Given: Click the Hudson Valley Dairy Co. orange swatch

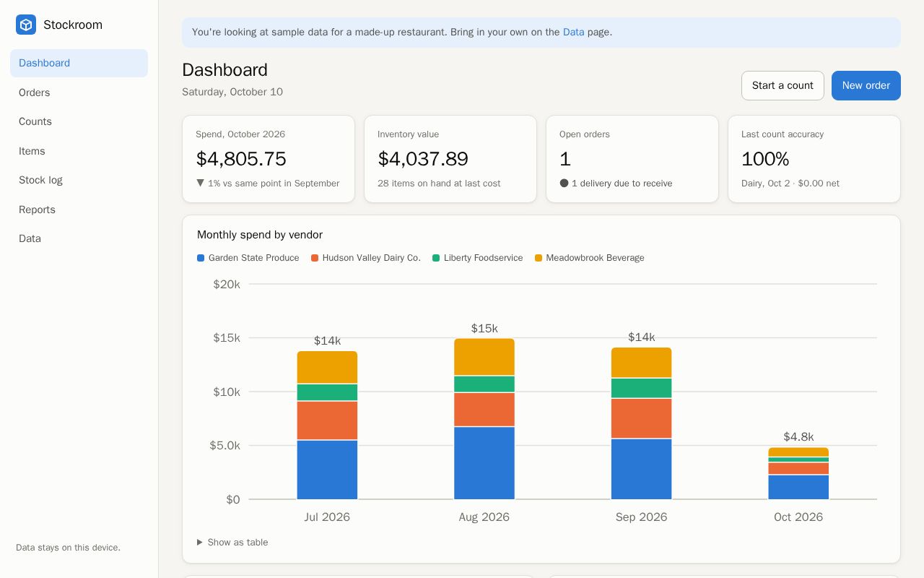Looking at the screenshot, I should tap(315, 258).
